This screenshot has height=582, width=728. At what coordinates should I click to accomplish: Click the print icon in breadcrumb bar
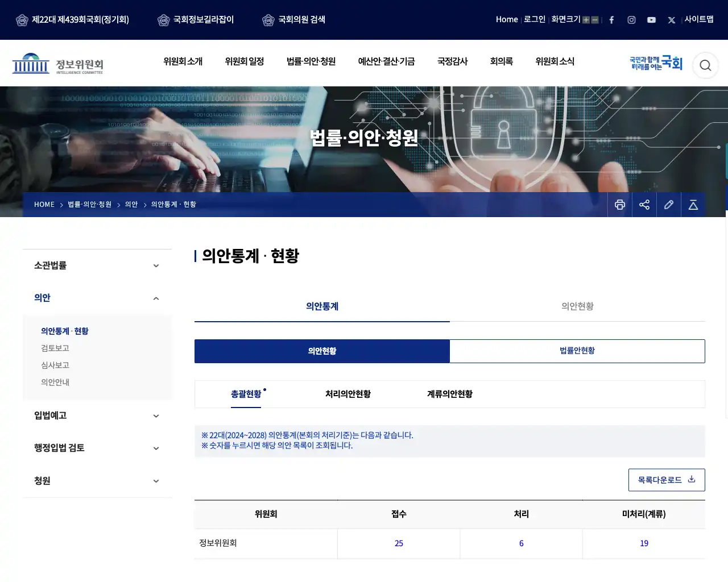[x=620, y=205]
